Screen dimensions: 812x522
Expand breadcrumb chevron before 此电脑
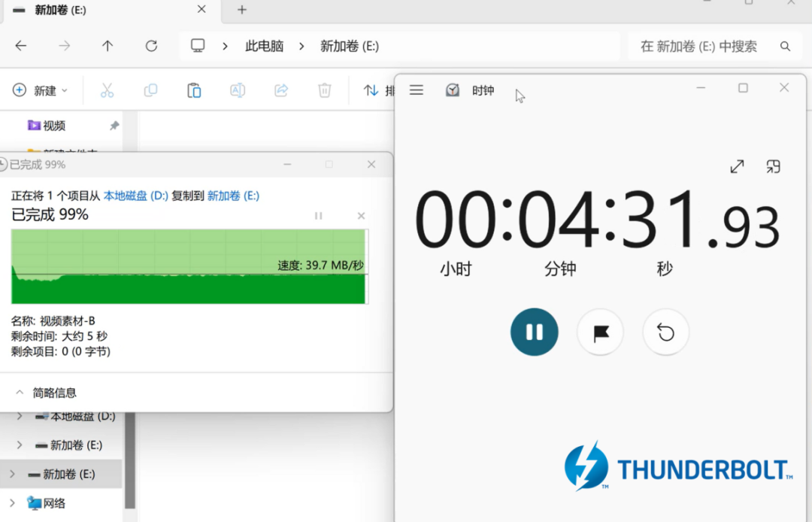click(225, 46)
